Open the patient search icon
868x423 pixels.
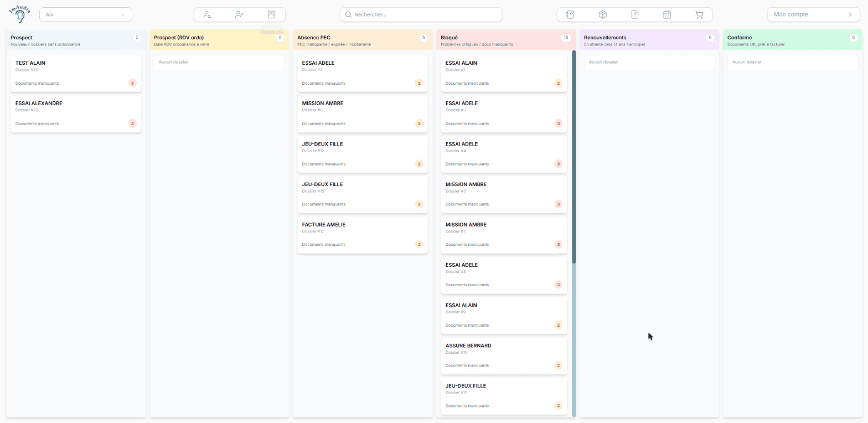coord(207,14)
